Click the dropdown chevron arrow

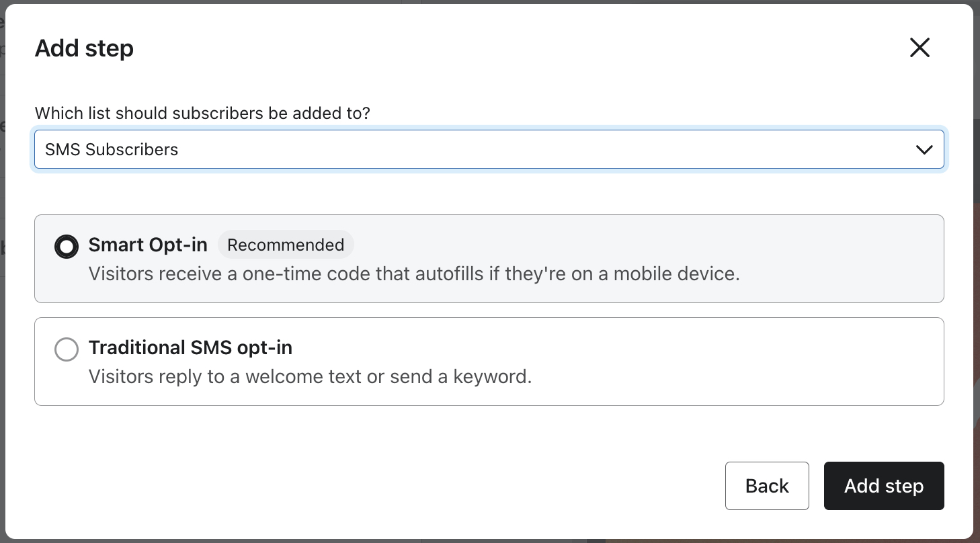[924, 149]
